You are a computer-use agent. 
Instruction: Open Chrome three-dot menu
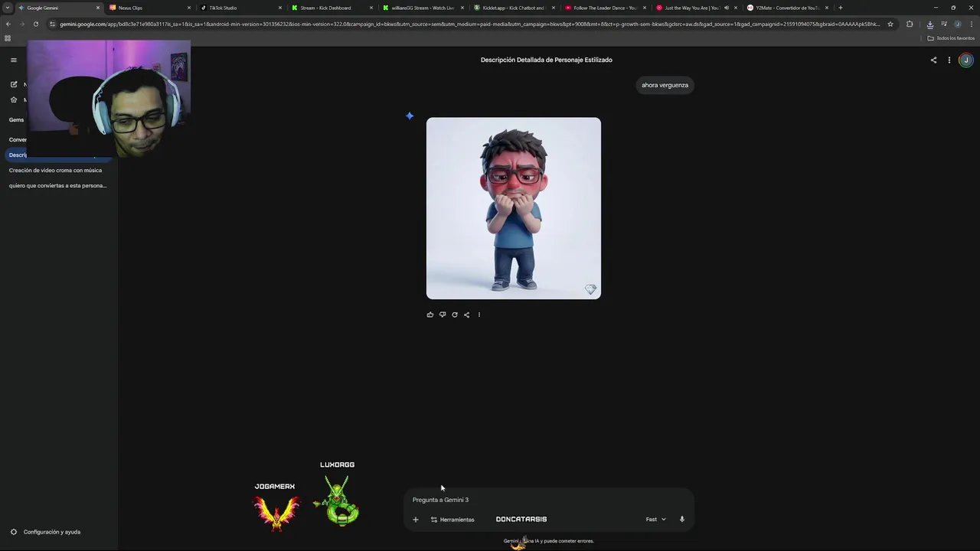[x=970, y=24]
